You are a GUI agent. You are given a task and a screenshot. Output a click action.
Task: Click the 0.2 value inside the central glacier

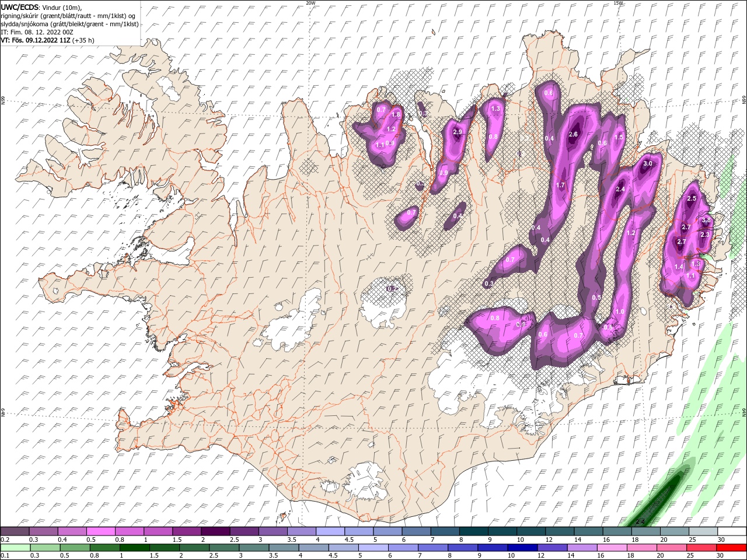coord(392,289)
